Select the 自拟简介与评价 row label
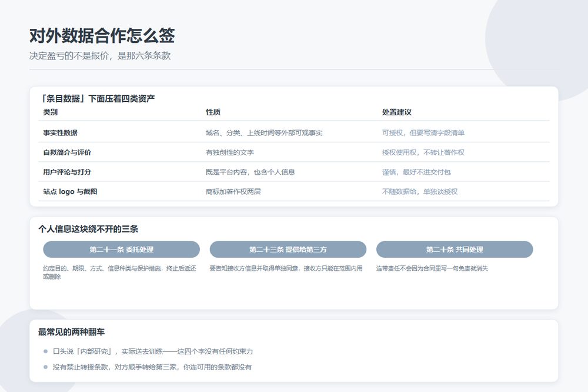Viewport: 588px width, 392px height. [67, 152]
